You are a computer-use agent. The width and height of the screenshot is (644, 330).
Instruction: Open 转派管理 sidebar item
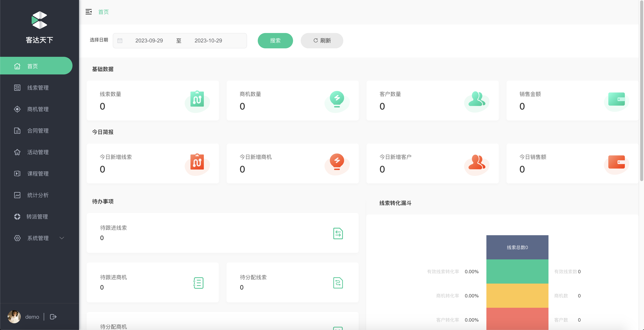(38, 216)
